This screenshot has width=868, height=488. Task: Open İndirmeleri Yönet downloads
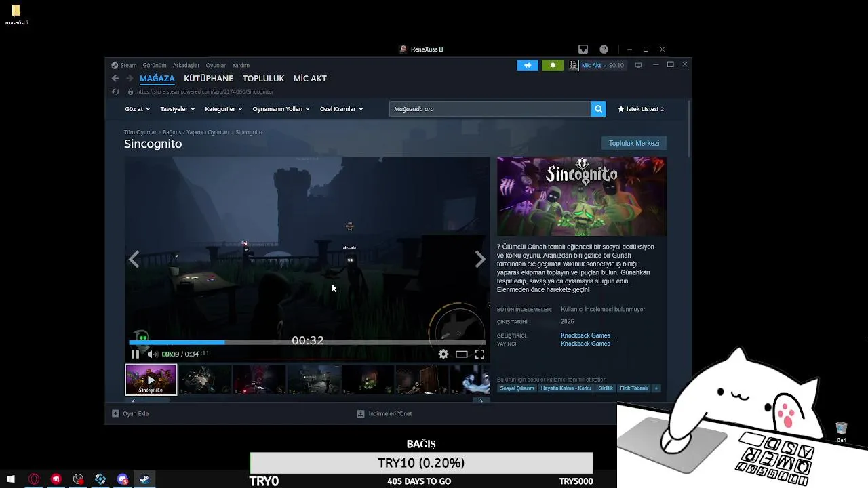point(384,413)
